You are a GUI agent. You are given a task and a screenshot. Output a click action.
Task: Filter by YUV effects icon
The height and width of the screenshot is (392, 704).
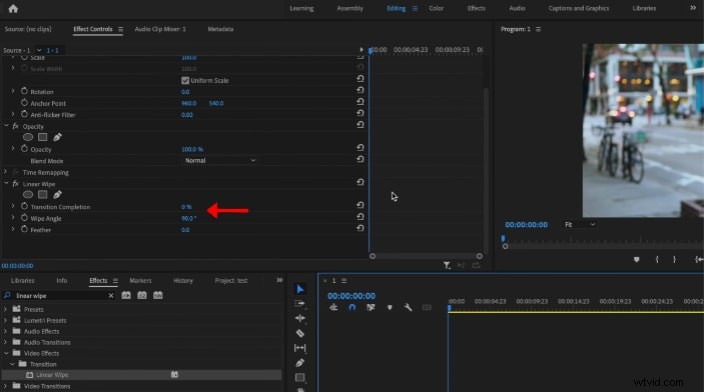click(158, 295)
